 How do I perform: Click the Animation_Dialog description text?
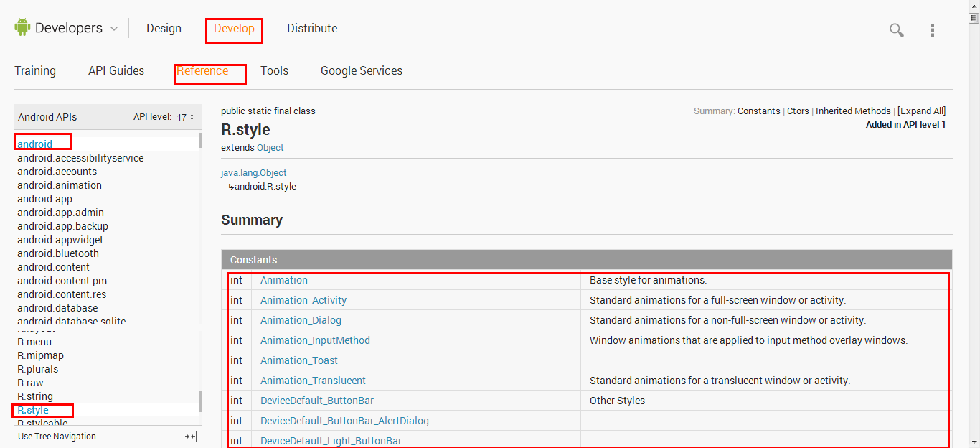(x=727, y=320)
